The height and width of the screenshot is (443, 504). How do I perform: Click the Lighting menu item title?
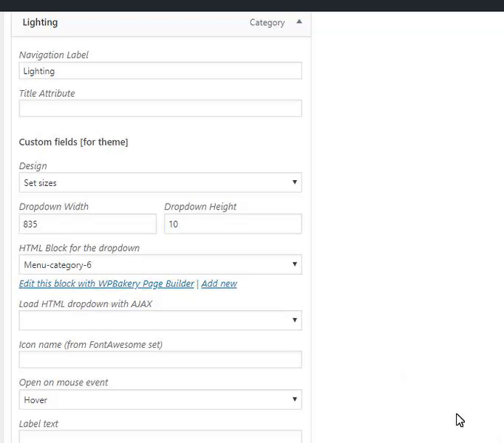(x=40, y=22)
